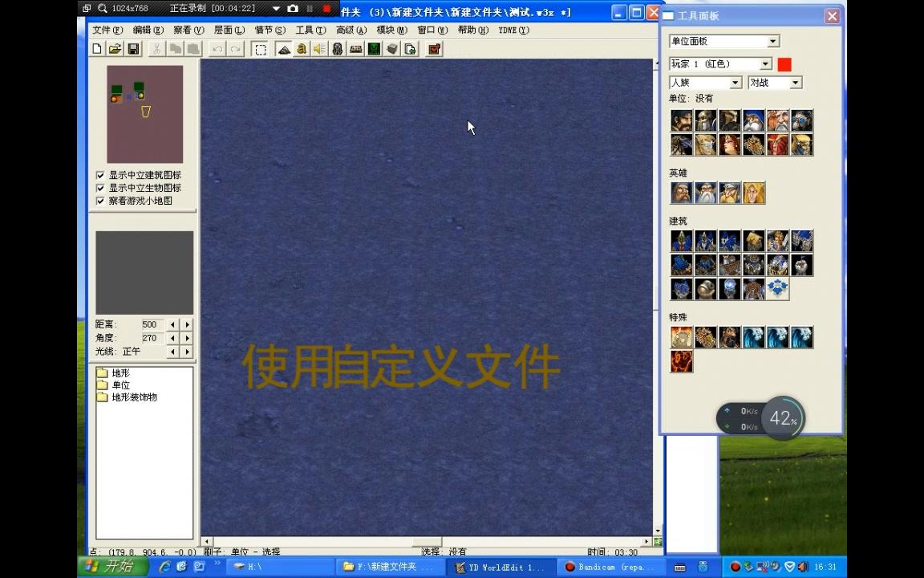Select 地形装饰物 in the folder tree
This screenshot has width=924, height=578.
pos(133,397)
